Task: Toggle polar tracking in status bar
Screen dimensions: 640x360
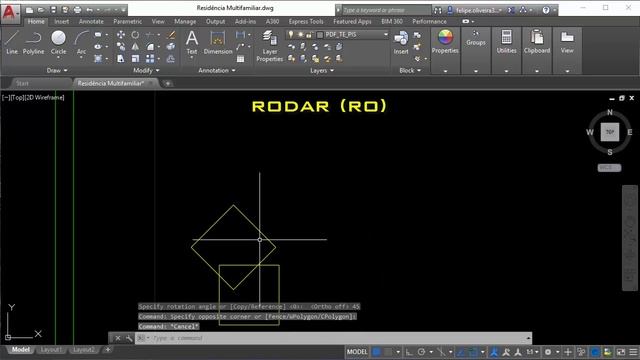Action: point(421,351)
